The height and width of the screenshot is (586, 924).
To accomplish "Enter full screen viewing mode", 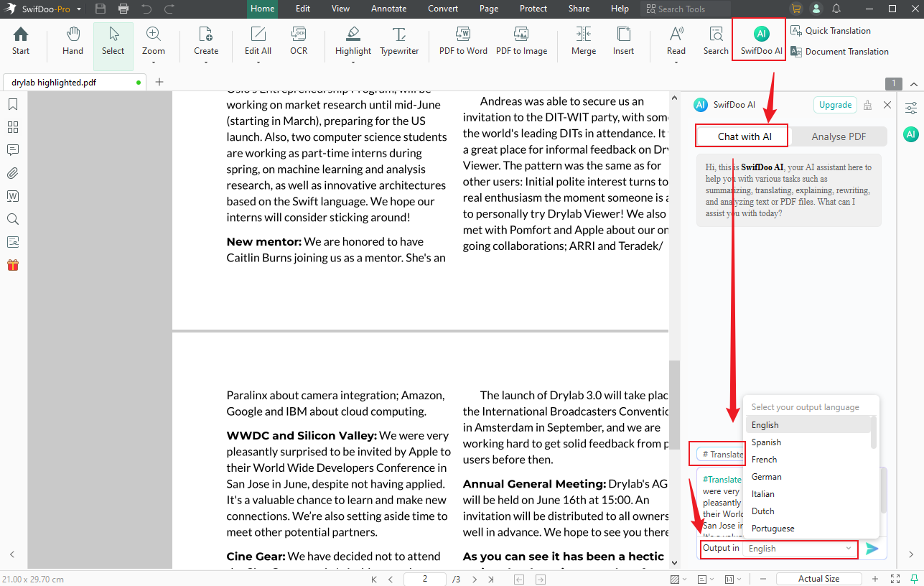I will 895,578.
